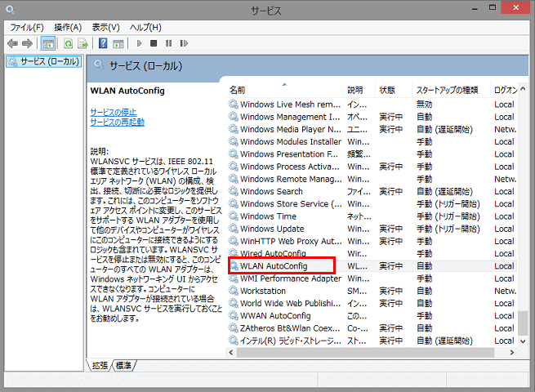The height and width of the screenshot is (392, 535).
Task: Click gear icon for WMI Performance Adapter
Action: coord(234,278)
